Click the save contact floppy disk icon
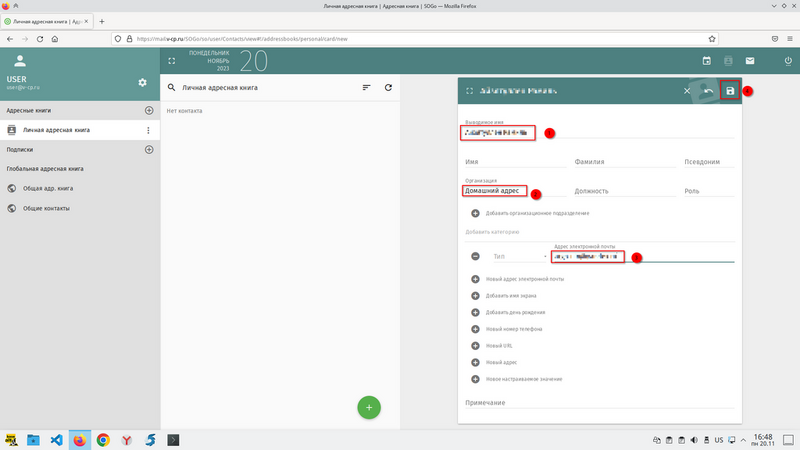 730,91
